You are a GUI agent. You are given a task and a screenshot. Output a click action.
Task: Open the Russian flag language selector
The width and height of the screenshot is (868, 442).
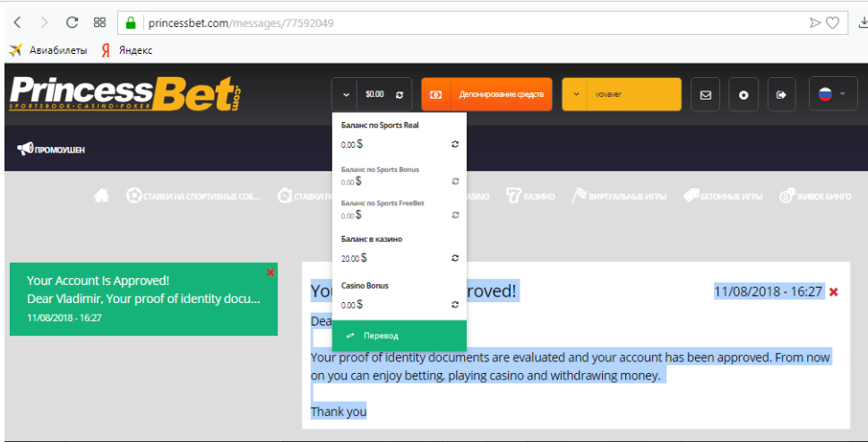[x=832, y=93]
